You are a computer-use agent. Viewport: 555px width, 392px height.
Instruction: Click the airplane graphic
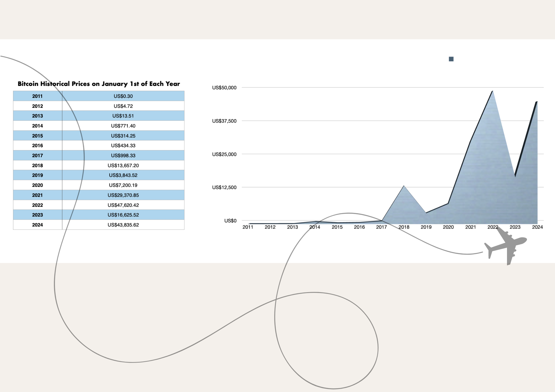[506, 246]
